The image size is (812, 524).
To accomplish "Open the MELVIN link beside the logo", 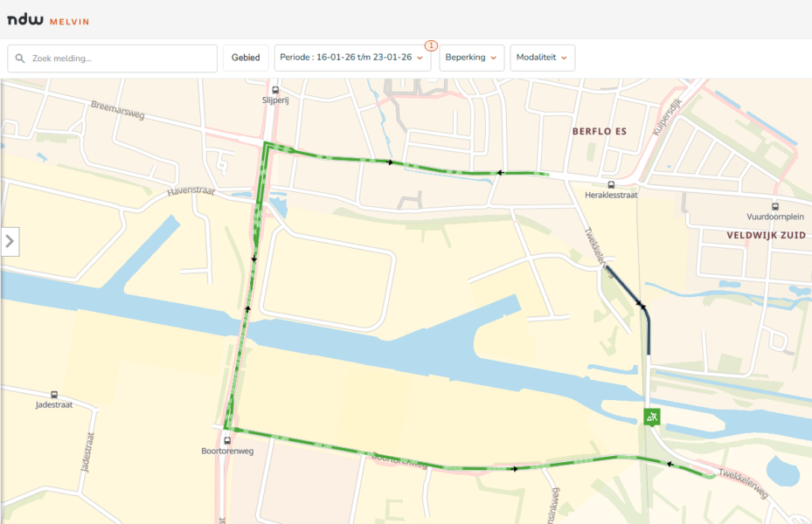I will 69,20.
